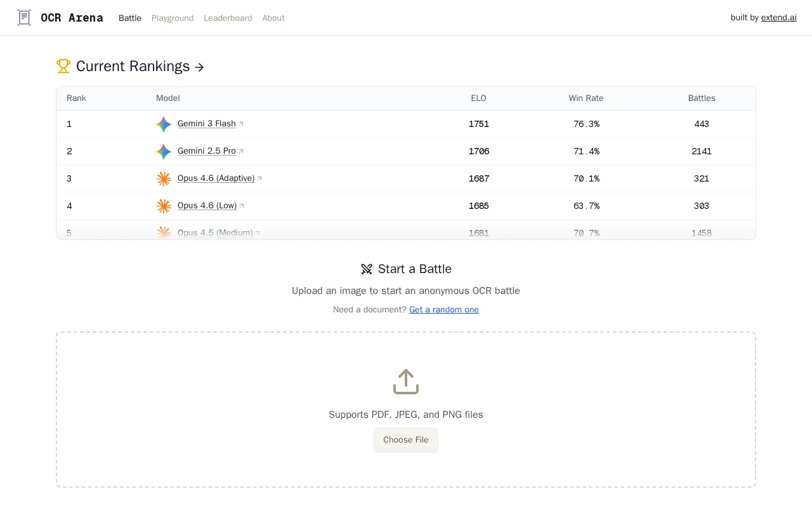The image size is (812, 508).
Task: Click rank number 1 in table
Action: [69, 124]
